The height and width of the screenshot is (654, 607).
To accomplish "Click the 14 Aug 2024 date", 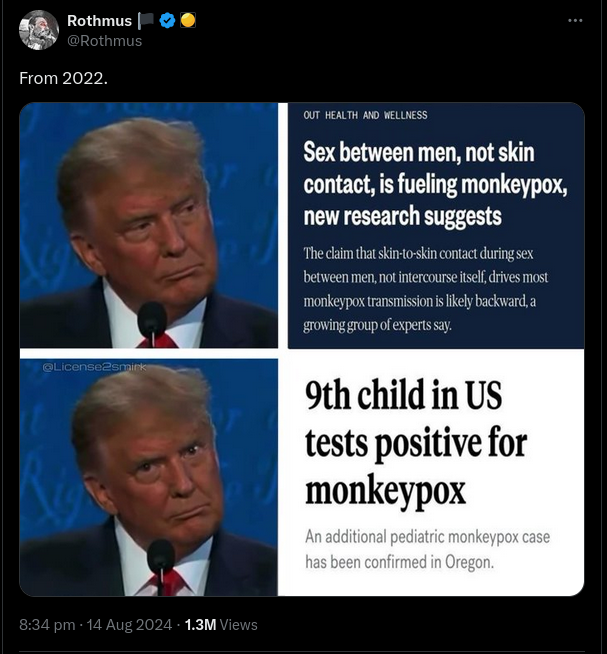I will click(x=129, y=624).
